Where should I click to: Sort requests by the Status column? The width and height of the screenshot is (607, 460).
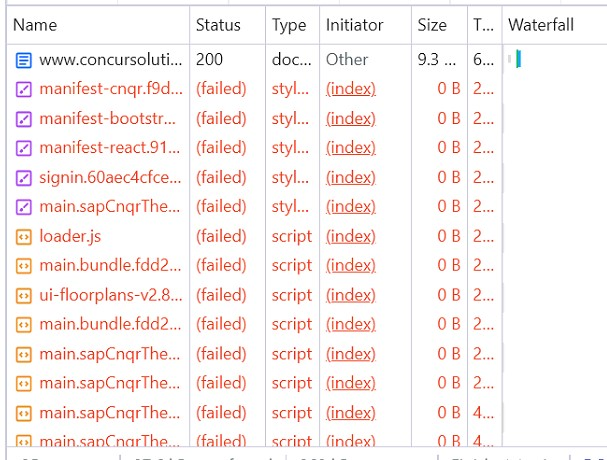[218, 24]
